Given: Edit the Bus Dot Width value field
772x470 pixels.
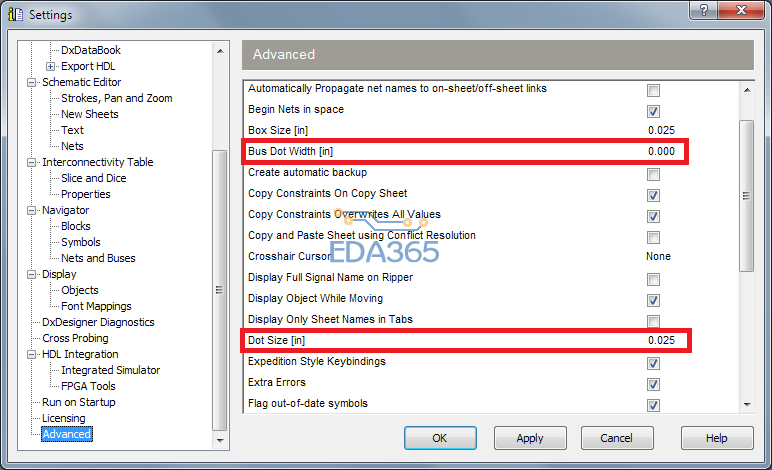Looking at the screenshot, I should 661,152.
